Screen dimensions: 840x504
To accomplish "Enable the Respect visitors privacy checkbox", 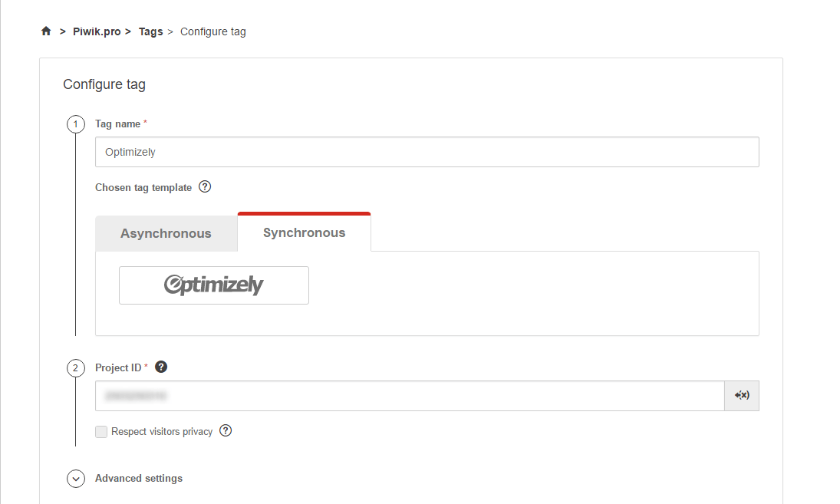I will 100,431.
